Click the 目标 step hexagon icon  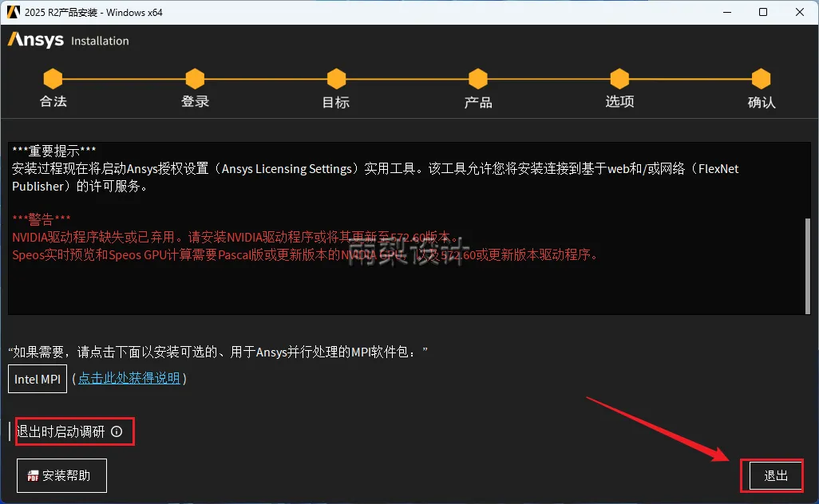tap(336, 79)
